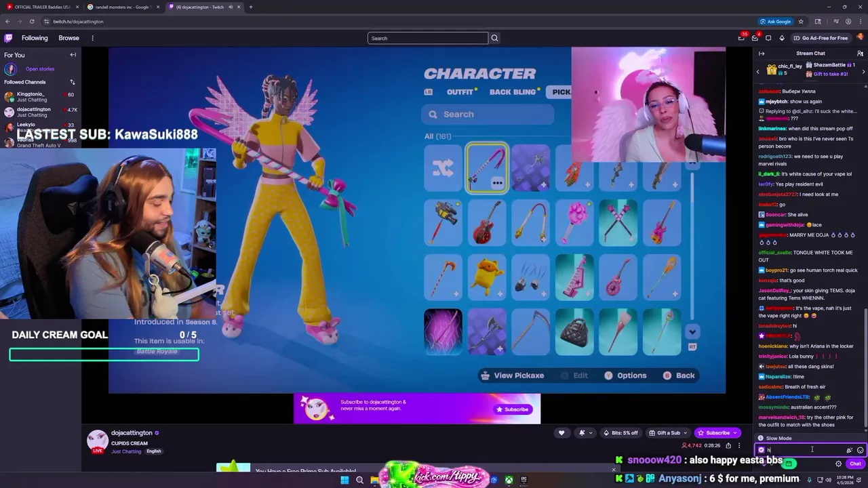Open the notifications inbox icon
868x488 pixels.
[755, 38]
